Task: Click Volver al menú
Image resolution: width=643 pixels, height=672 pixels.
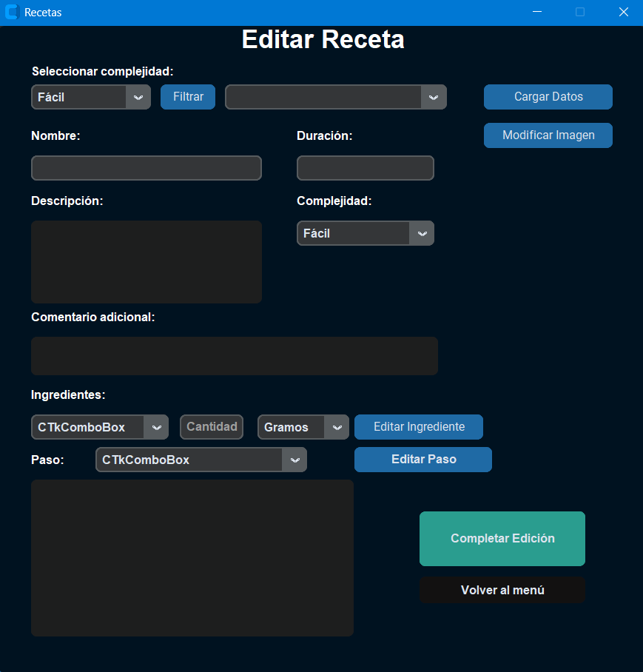Action: [502, 590]
